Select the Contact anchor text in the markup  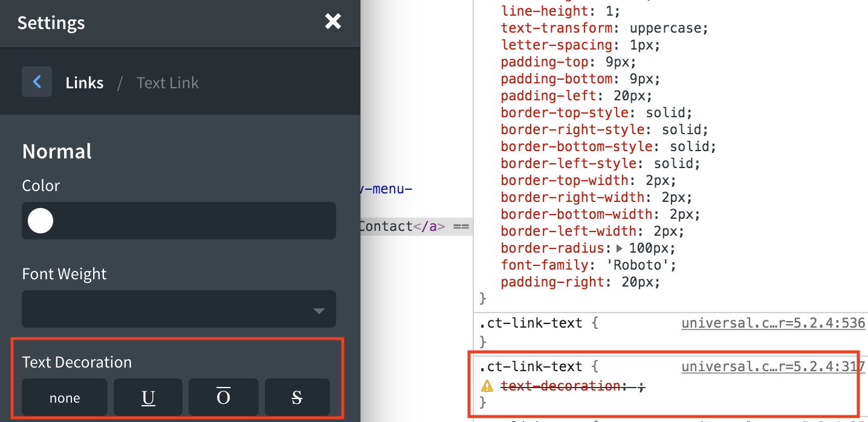[385, 226]
